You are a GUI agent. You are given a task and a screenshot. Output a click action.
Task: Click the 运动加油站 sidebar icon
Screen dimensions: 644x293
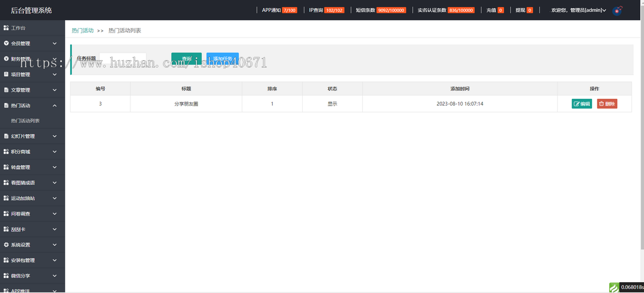click(x=6, y=199)
